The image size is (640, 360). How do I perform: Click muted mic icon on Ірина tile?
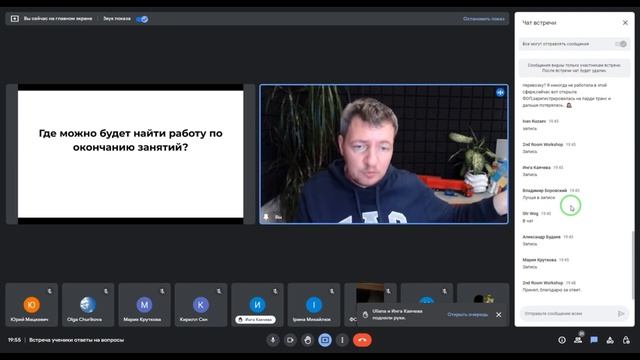point(332,291)
